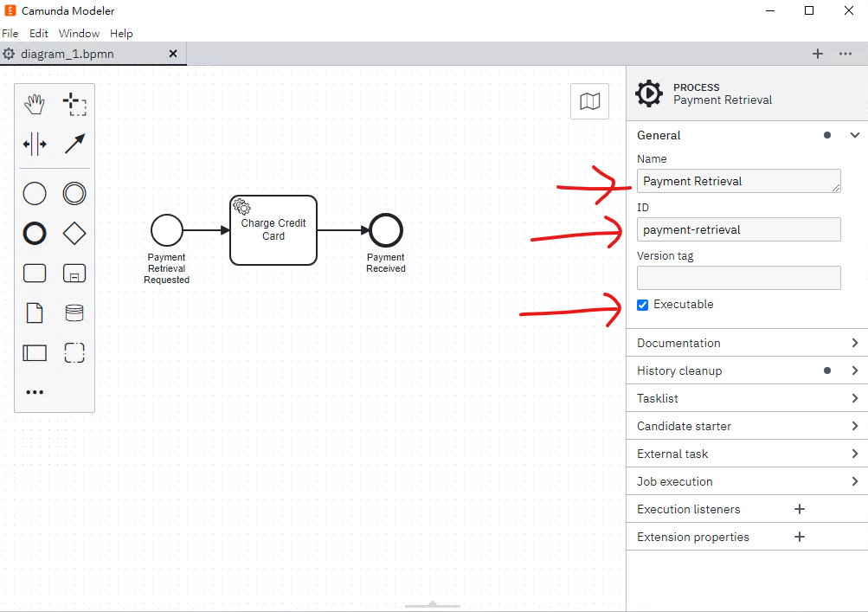Click the process gear icon in properties header
The image size is (868, 612).
coord(649,93)
